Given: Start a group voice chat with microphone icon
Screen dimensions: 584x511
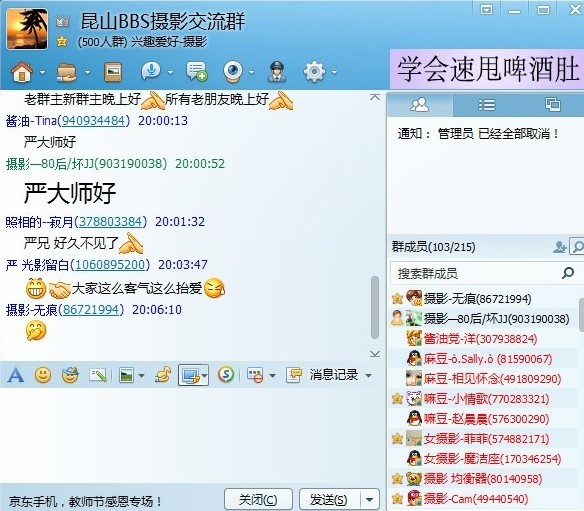Looking at the screenshot, I should (151, 71).
